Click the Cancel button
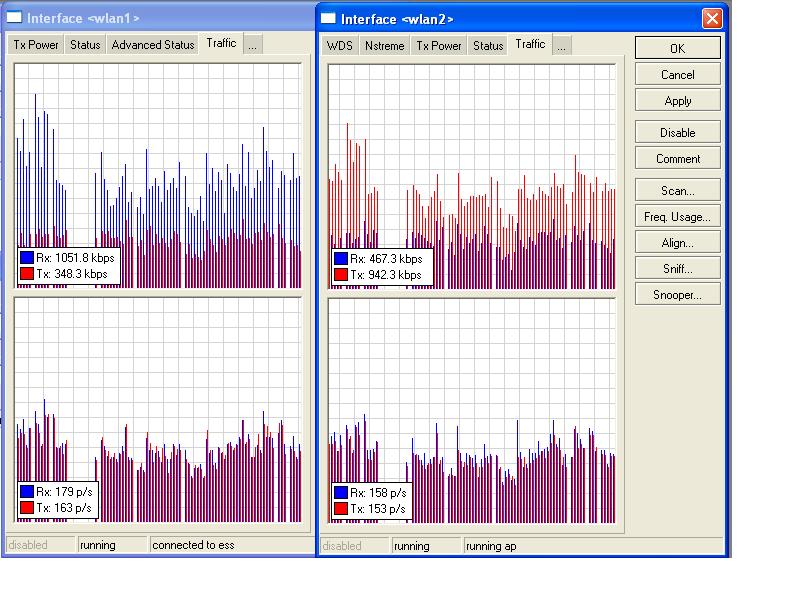 tap(678, 74)
